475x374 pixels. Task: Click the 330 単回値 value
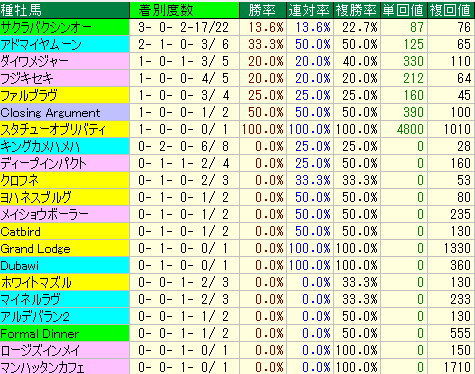[x=413, y=61]
